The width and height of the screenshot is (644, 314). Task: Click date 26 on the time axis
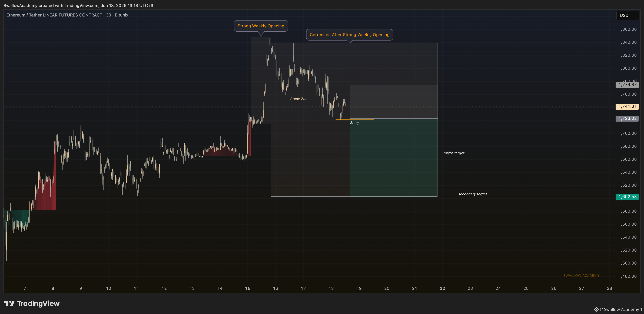pyautogui.click(x=554, y=289)
